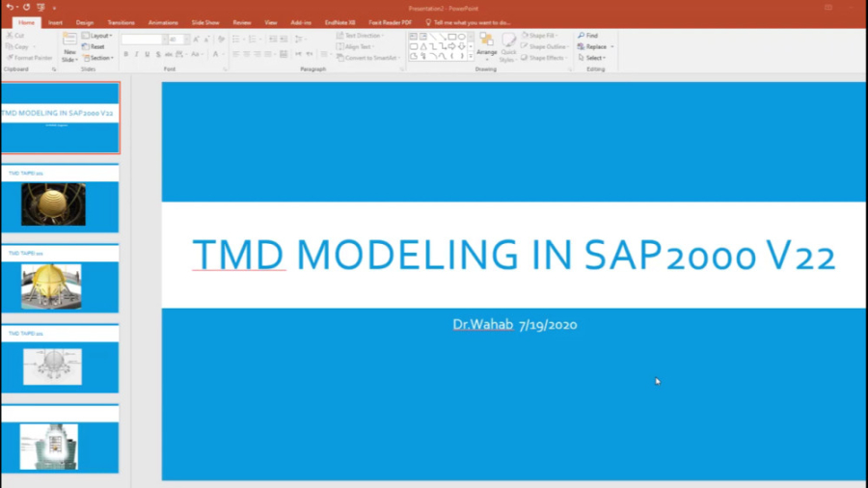
Task: Switch to the EndNote X8 tab
Action: [x=339, y=23]
